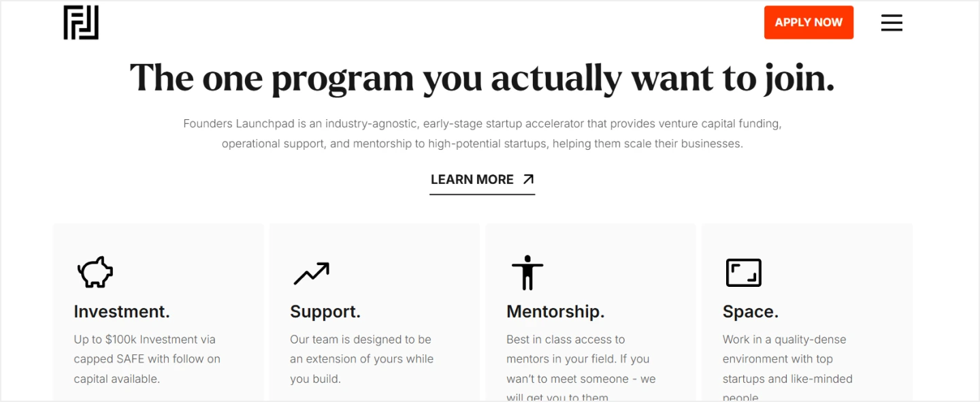Select the piggy bank Investment icon

[95, 271]
